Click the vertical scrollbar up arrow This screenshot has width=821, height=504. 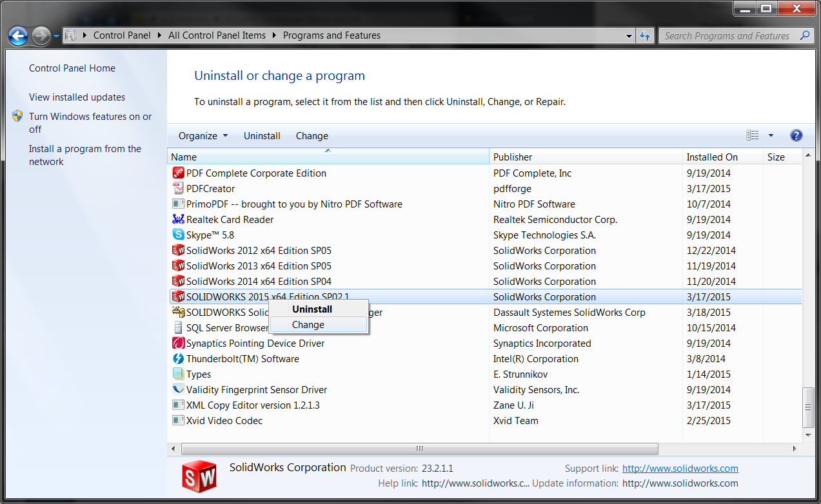pyautogui.click(x=807, y=156)
